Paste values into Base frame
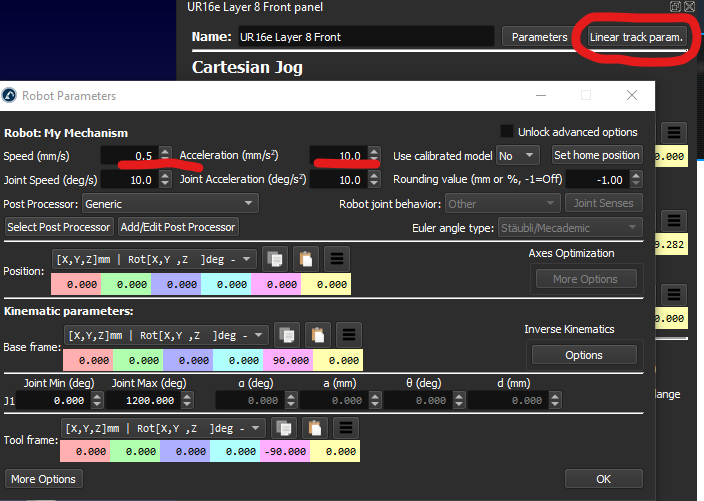The image size is (704, 501). tap(317, 335)
